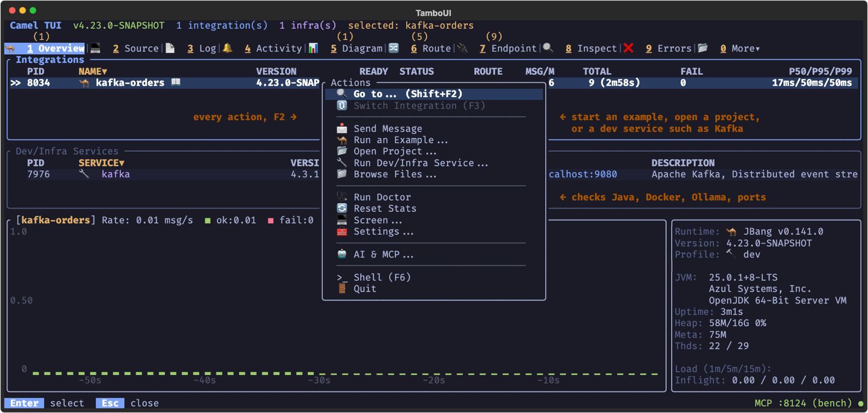This screenshot has height=413, width=868.
Task: Click the red fail:0 legend swatch
Action: click(271, 221)
